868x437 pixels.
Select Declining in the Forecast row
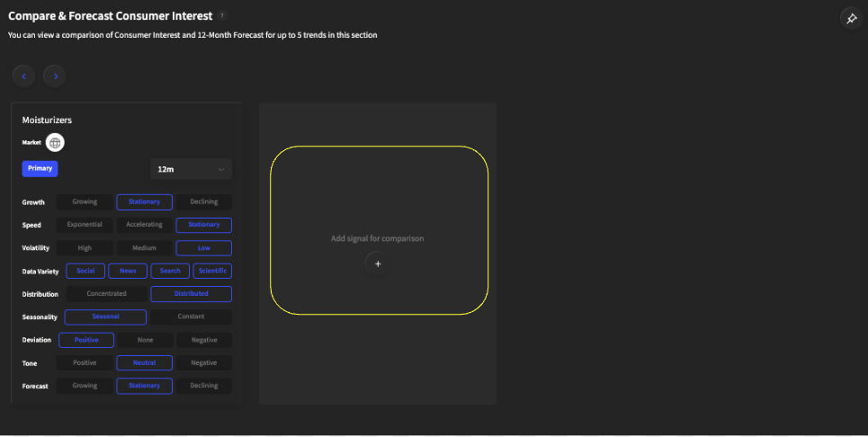point(203,386)
